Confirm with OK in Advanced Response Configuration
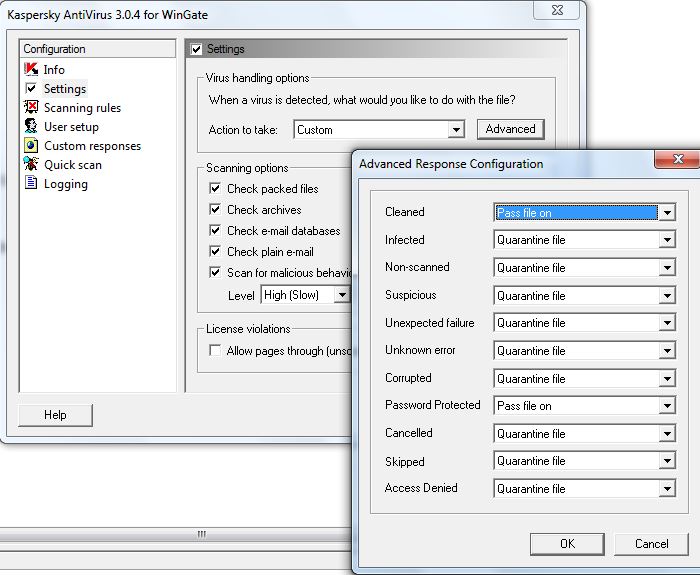The width and height of the screenshot is (700, 575). 567,544
